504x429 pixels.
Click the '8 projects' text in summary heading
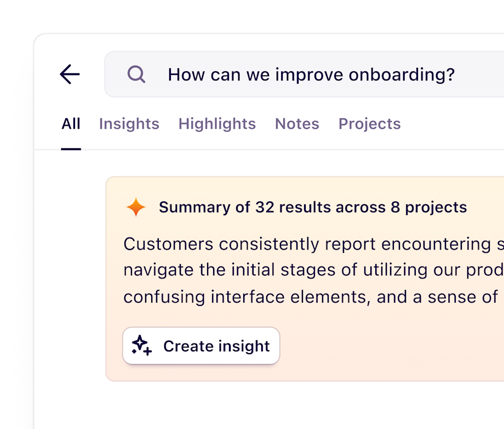coord(429,207)
